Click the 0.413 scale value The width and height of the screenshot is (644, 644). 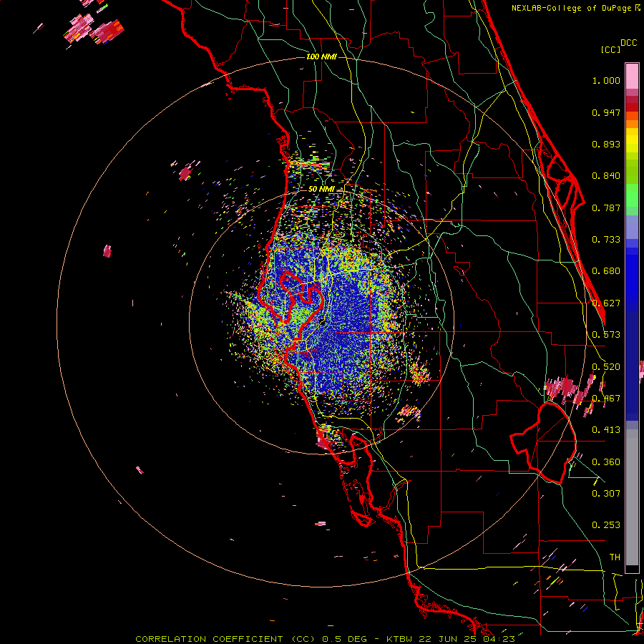606,430
